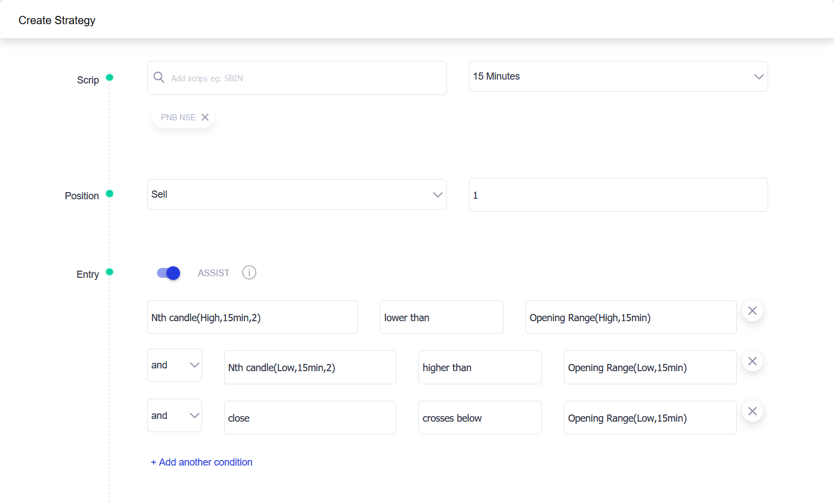Screen dimensions: 834x504
Task: Open the 15 Minutes timeframe dropdown
Action: (x=618, y=76)
